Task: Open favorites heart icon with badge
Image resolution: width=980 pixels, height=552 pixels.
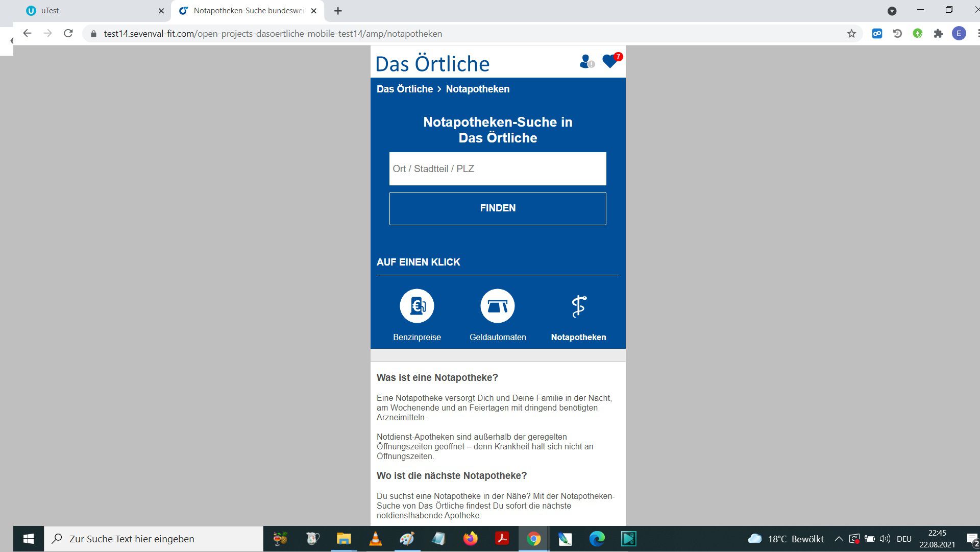Action: pyautogui.click(x=611, y=60)
